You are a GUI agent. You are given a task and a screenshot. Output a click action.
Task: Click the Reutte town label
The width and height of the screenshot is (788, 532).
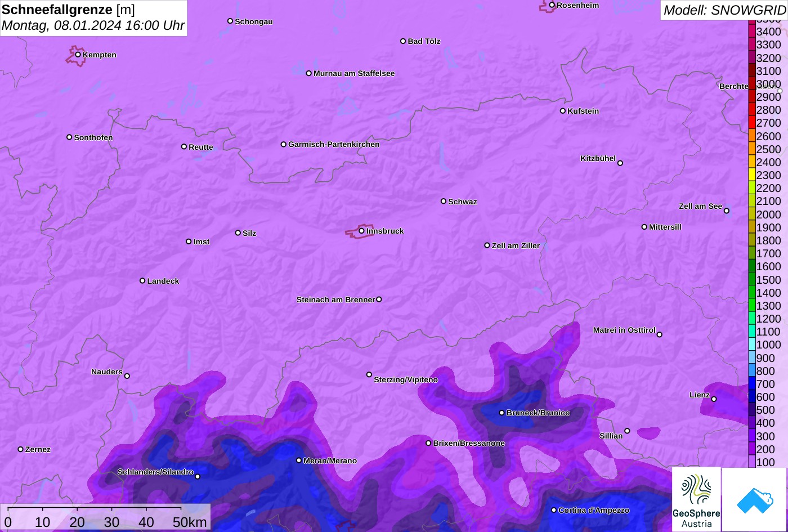[201, 147]
